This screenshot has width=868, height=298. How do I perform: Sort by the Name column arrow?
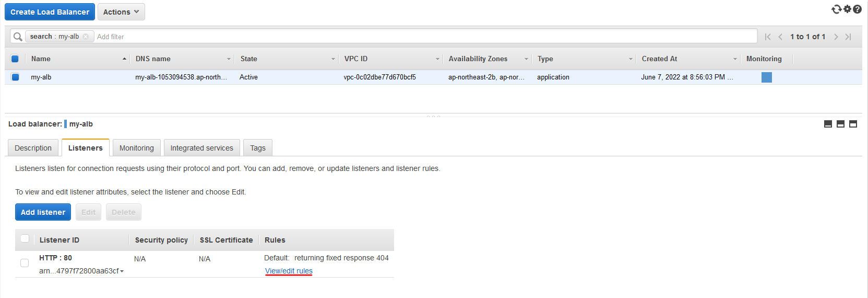(124, 59)
